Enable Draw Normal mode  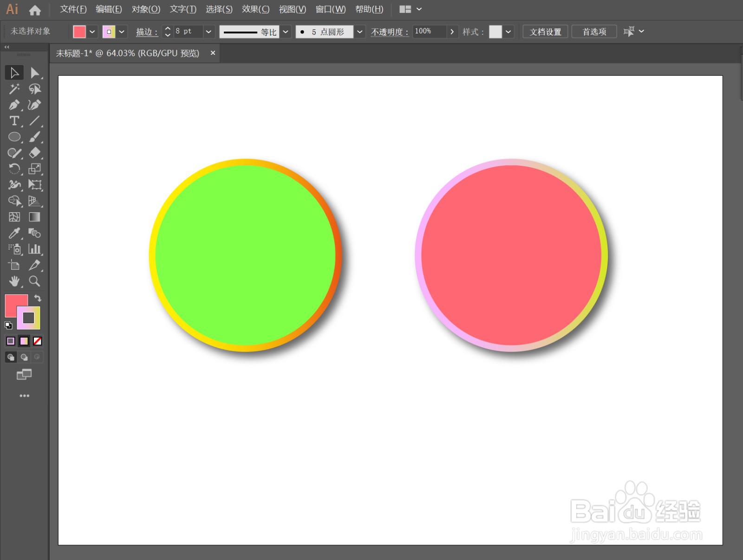pyautogui.click(x=11, y=357)
